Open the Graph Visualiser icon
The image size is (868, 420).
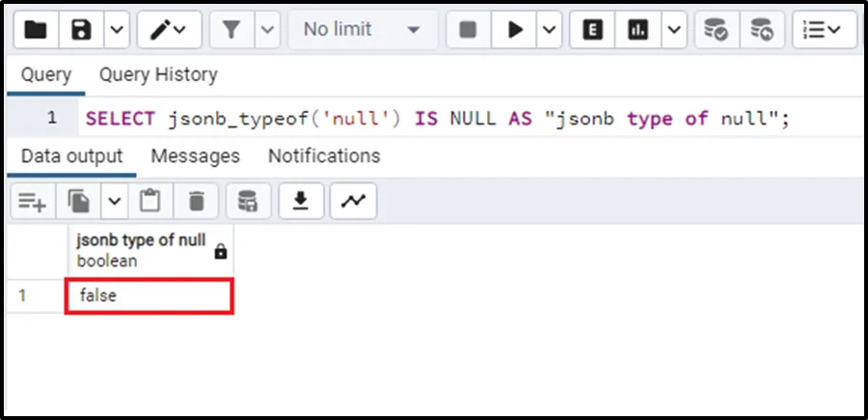tap(353, 201)
